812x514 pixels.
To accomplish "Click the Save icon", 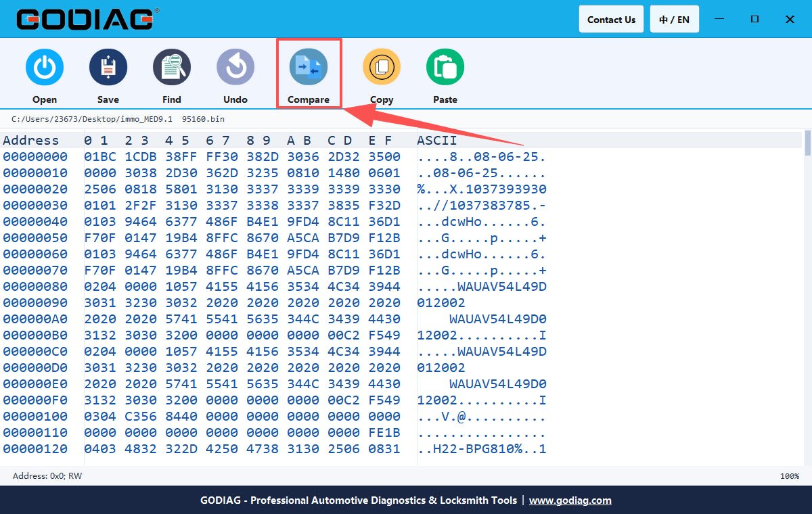I will click(108, 68).
